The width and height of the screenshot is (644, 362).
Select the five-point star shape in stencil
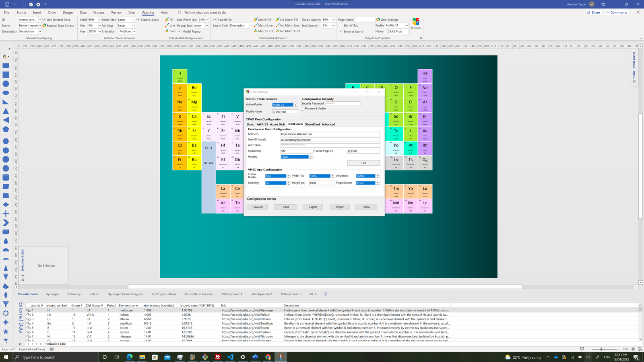tap(6, 331)
